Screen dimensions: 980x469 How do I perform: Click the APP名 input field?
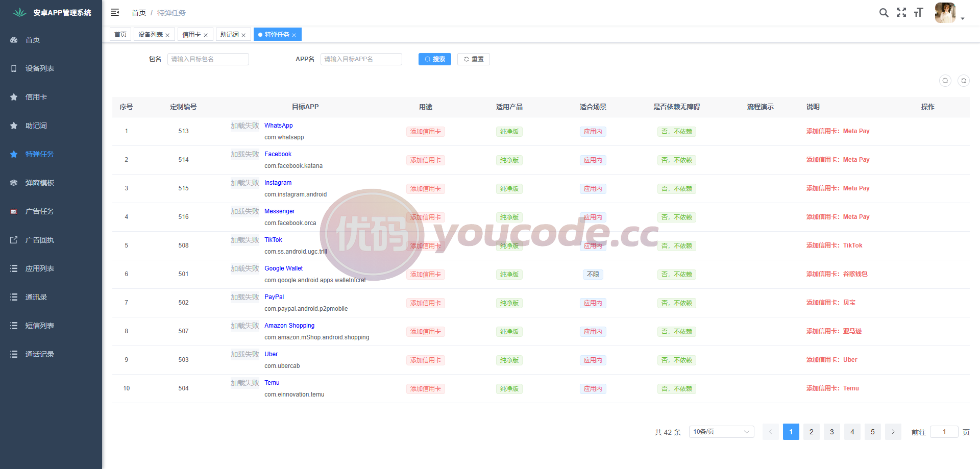(361, 59)
